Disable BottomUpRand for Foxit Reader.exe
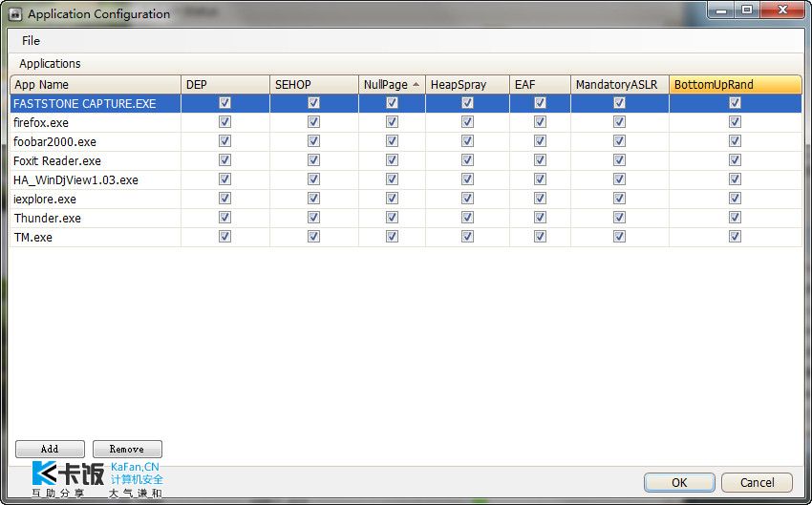Viewport: 812px width, 505px height. (x=735, y=159)
